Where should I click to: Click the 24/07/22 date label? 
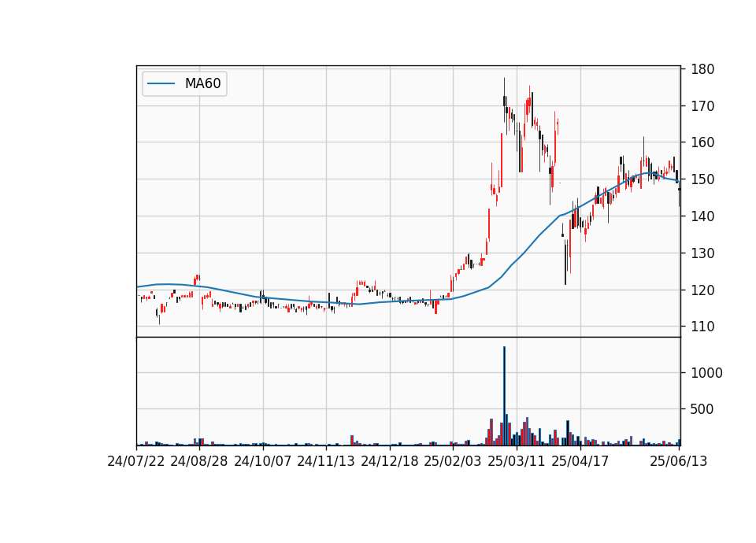(136, 461)
